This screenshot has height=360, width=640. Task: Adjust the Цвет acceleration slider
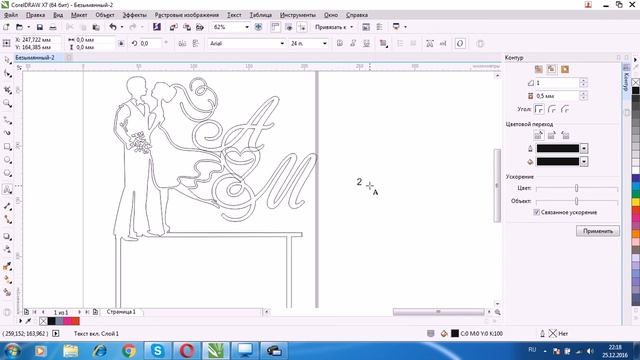(576, 188)
